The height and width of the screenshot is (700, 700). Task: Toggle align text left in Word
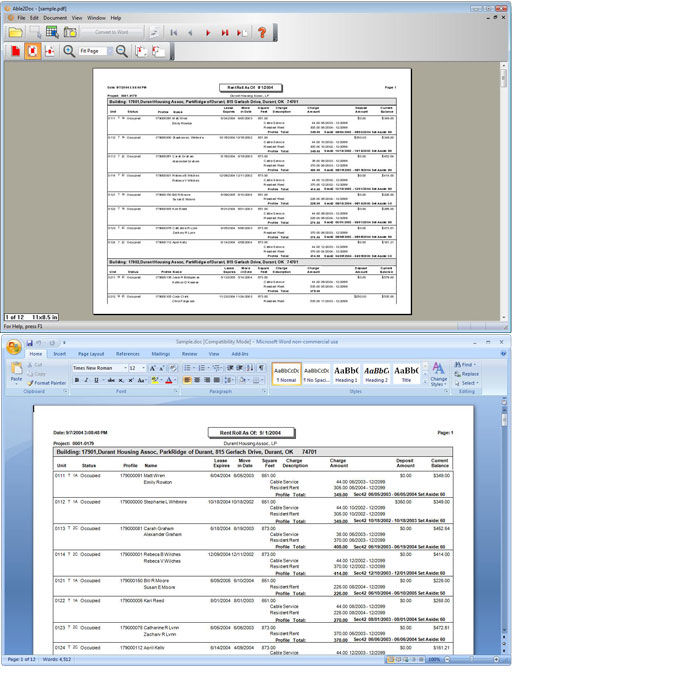coord(187,380)
